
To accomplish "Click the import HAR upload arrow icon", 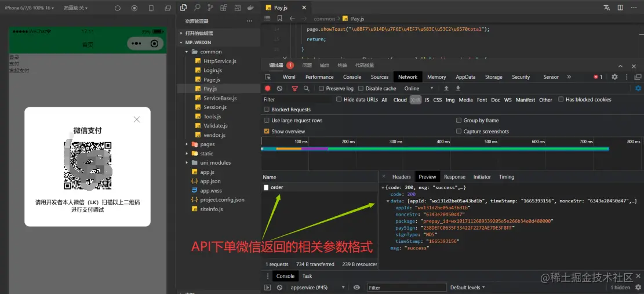I will [x=446, y=88].
